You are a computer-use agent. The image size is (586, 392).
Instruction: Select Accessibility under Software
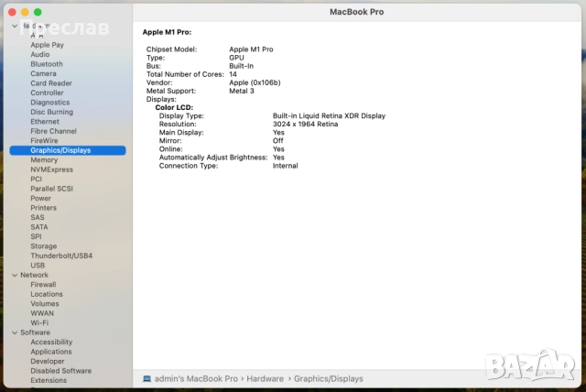pyautogui.click(x=51, y=343)
